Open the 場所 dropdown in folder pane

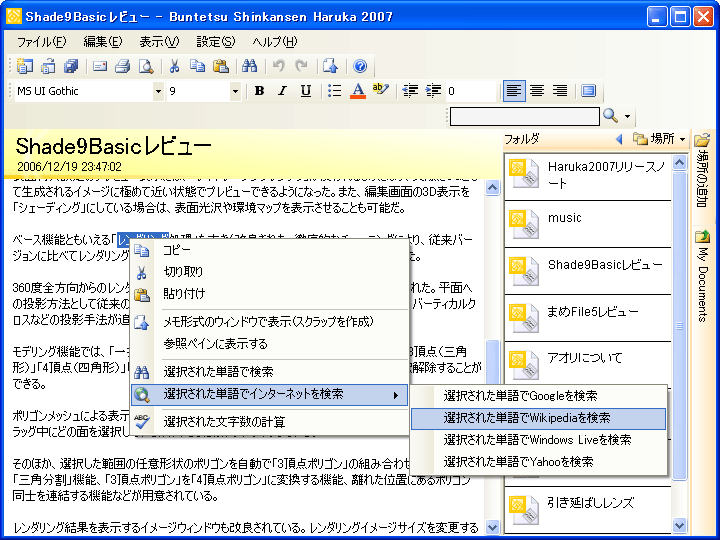tap(659, 139)
